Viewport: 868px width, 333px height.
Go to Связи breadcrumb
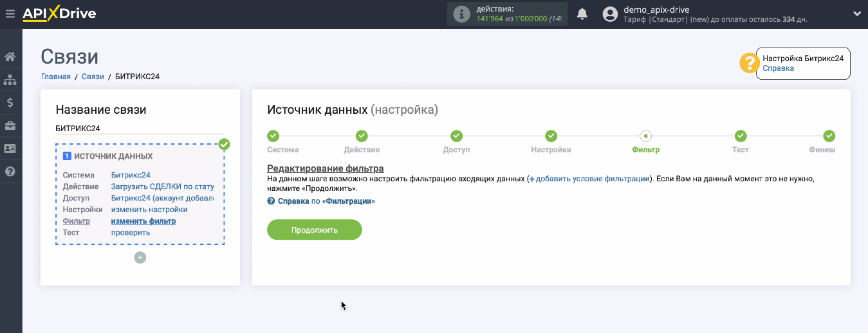point(93,76)
